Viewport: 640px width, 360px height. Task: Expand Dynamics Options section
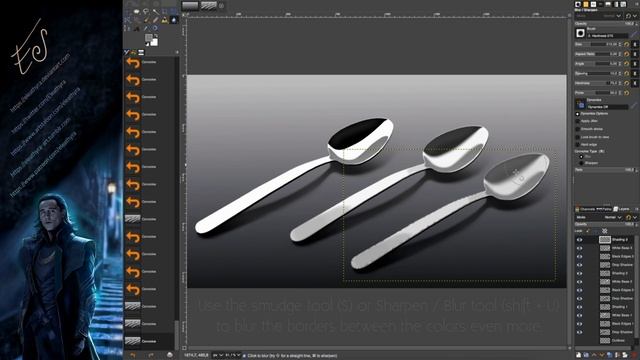(x=578, y=113)
